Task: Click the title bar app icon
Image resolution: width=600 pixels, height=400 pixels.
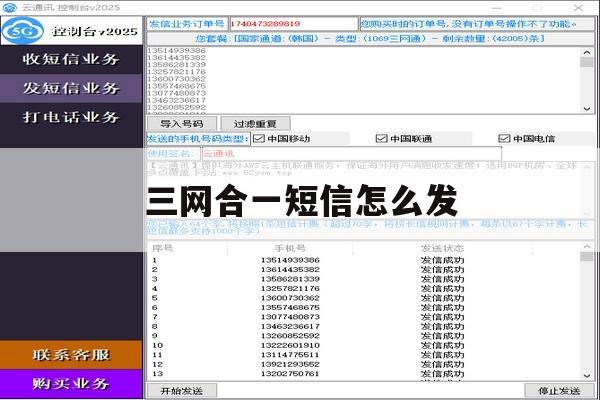Action: point(10,7)
